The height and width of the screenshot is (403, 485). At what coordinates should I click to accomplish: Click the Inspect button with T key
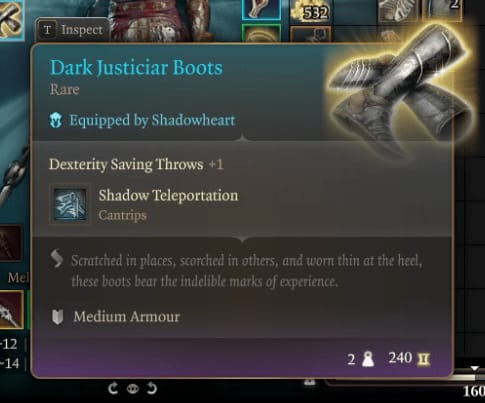(72, 30)
